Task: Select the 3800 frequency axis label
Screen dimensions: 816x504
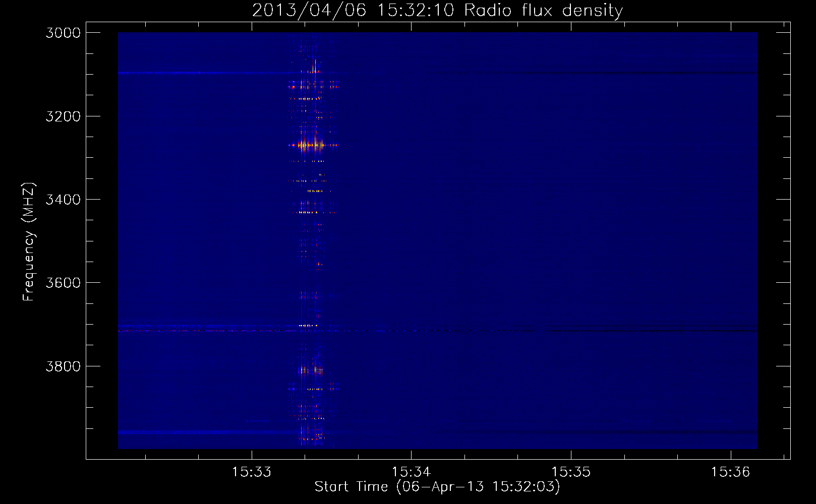Action: click(63, 366)
